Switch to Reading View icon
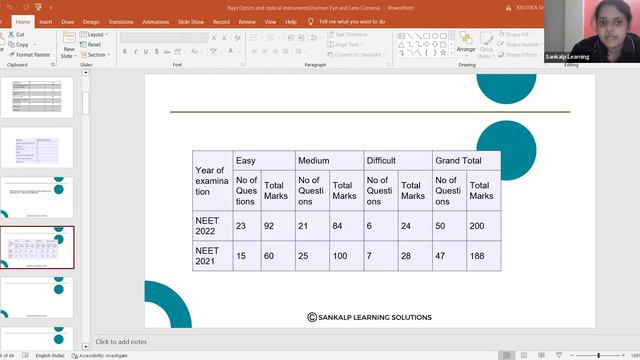 coord(541,356)
